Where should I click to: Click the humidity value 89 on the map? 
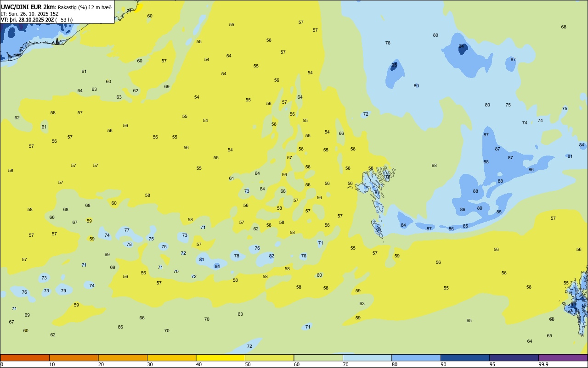(x=480, y=208)
